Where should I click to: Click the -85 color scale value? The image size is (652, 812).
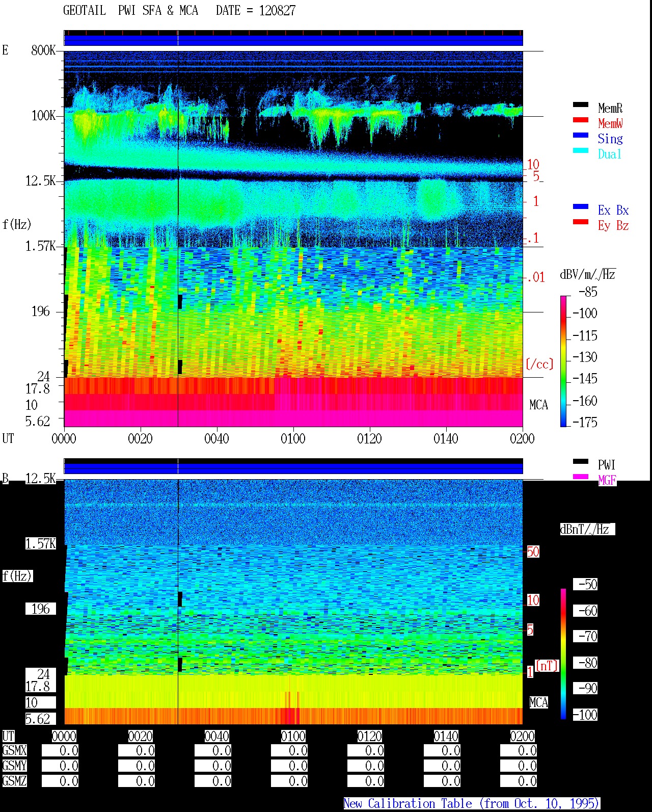pos(588,292)
